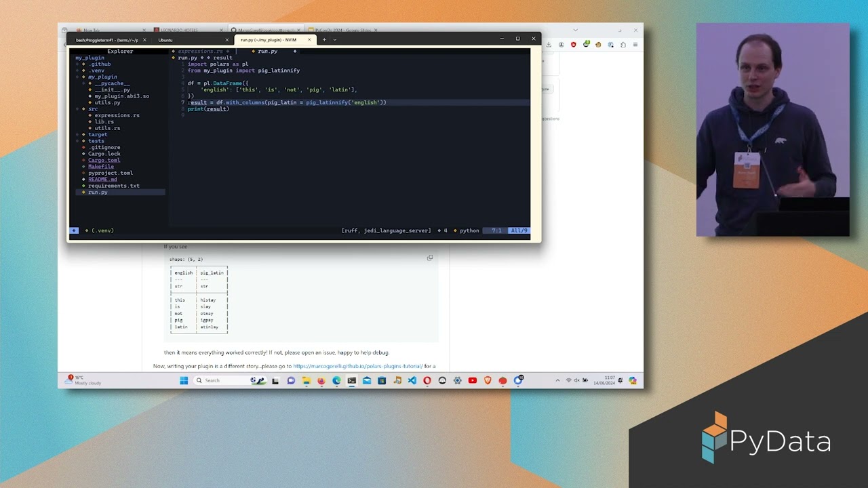Click the 'python' filetype in status line
Screen dimensions: 868x488
(469, 230)
